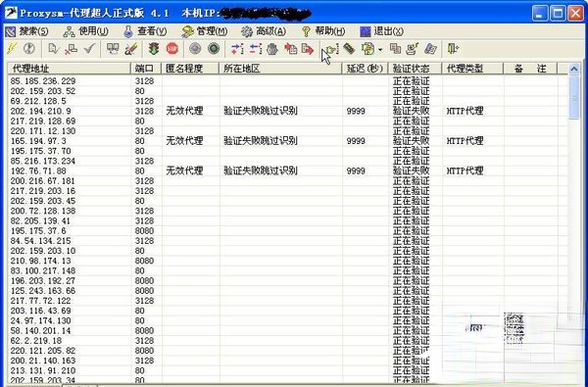
Task: Open the 查看(V) menu
Action: (145, 31)
